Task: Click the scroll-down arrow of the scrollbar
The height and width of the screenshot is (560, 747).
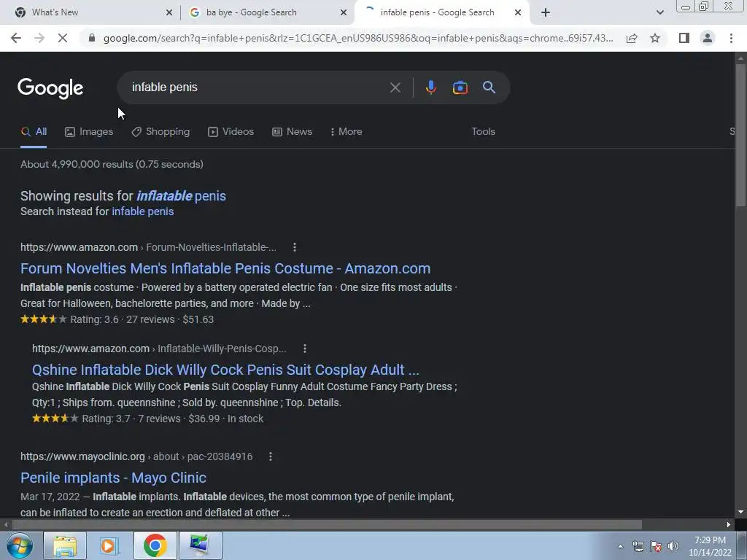Action: tap(740, 512)
